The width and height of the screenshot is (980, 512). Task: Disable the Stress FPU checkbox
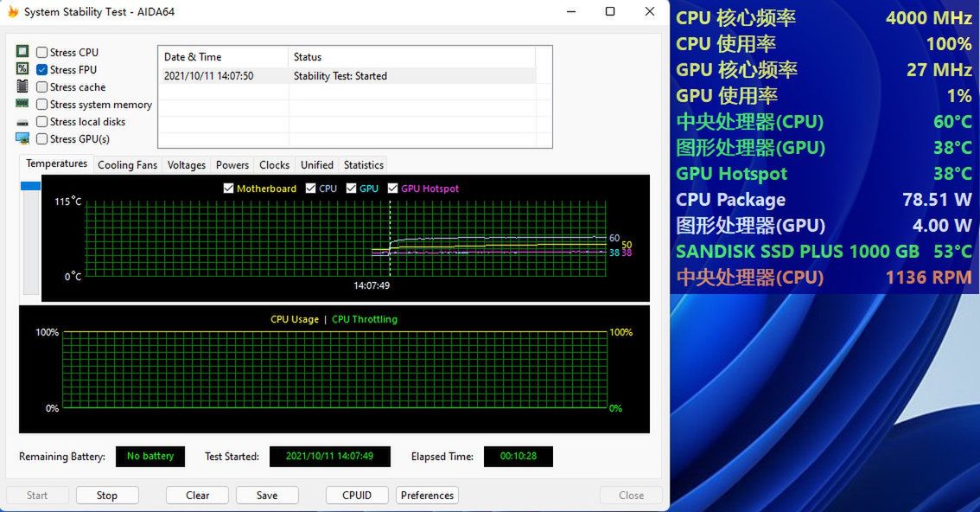[x=41, y=69]
